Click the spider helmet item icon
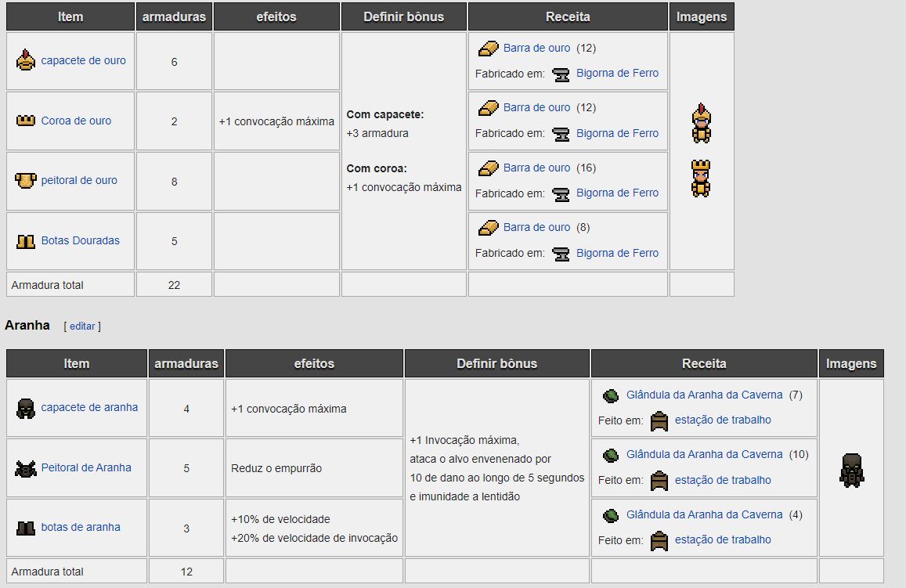 coord(26,408)
